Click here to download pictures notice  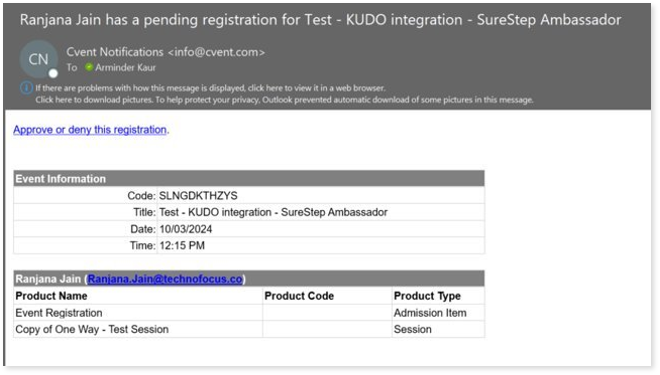(x=284, y=100)
